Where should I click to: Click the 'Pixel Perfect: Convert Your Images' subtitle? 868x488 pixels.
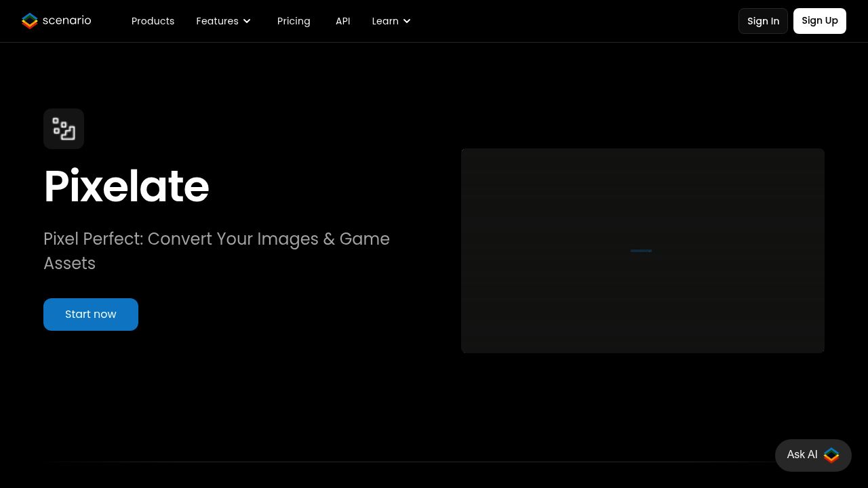[x=216, y=251]
